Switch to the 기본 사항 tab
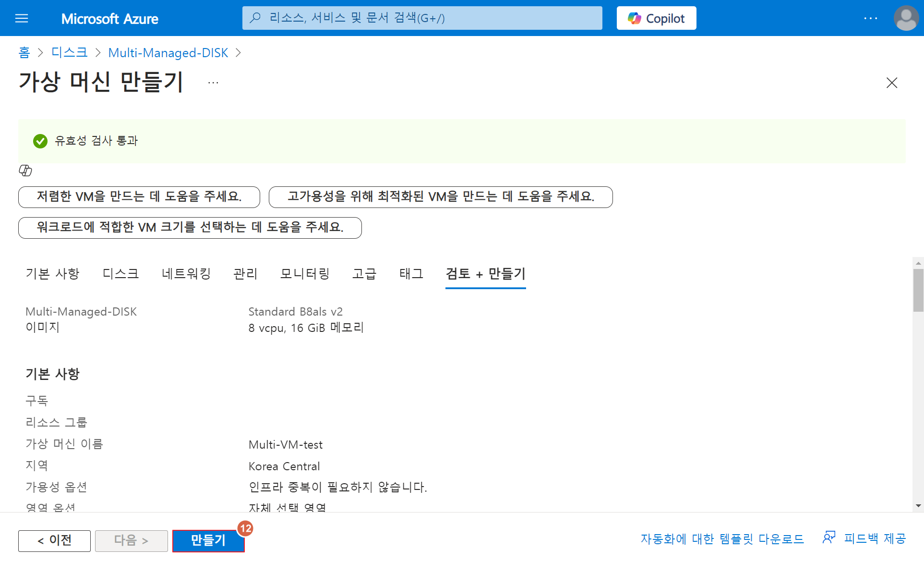The image size is (924, 574). [x=52, y=274]
